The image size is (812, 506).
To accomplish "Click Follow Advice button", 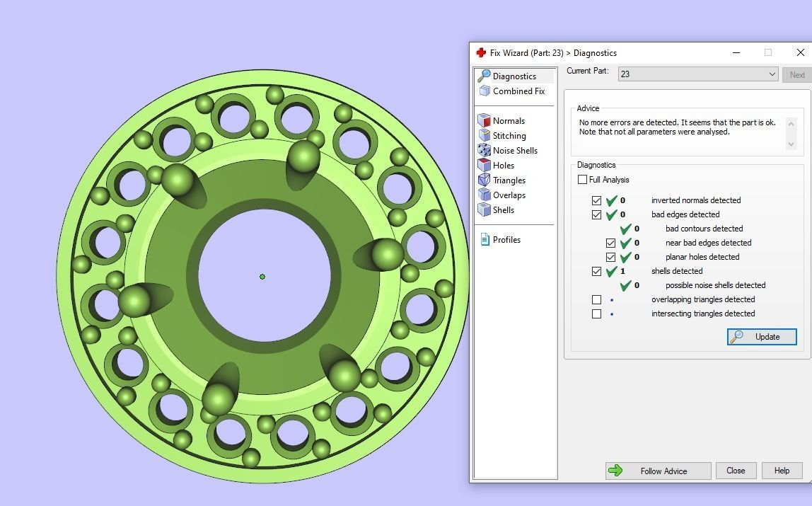I will tap(659, 471).
